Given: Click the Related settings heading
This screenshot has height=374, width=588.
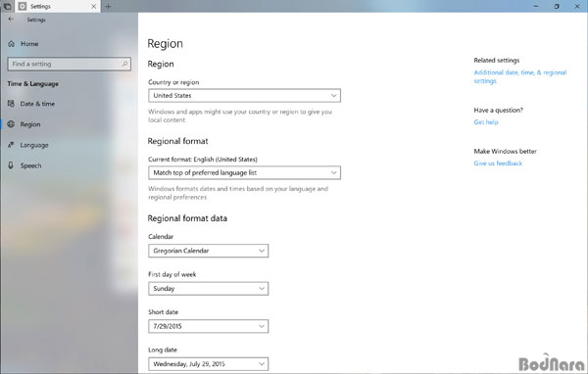Looking at the screenshot, I should tap(497, 60).
